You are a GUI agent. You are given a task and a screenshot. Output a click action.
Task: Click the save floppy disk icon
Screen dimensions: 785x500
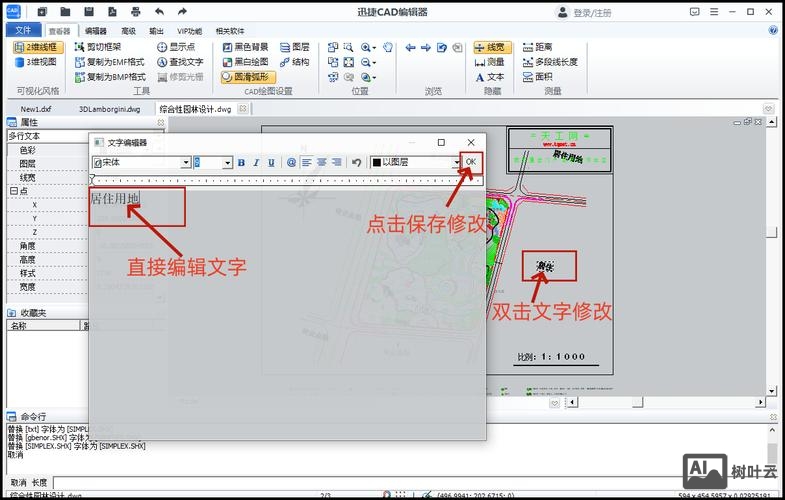[x=89, y=12]
